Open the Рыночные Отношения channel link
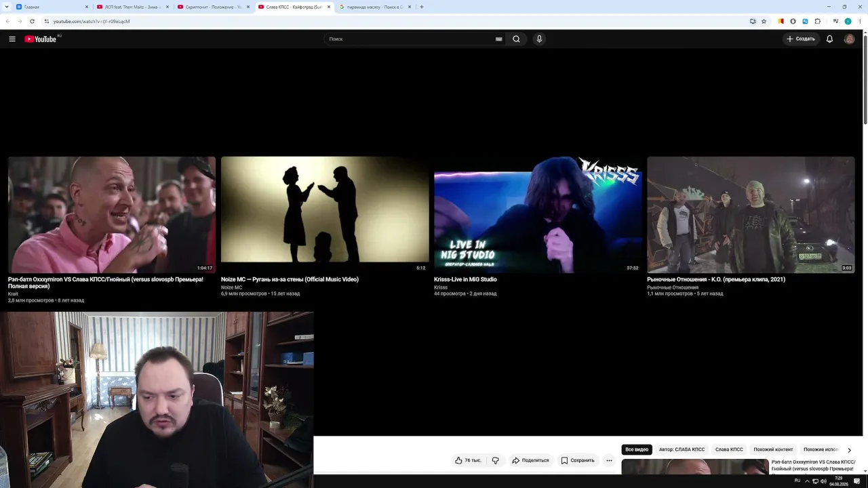The image size is (868, 488). (673, 287)
